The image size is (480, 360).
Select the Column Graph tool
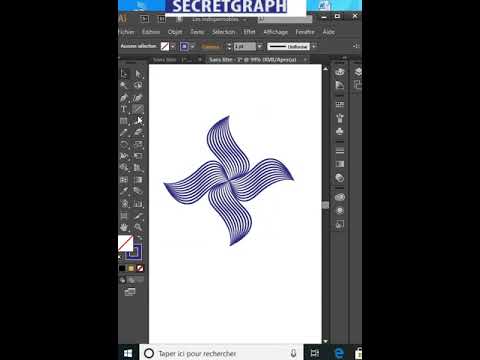coord(138,203)
